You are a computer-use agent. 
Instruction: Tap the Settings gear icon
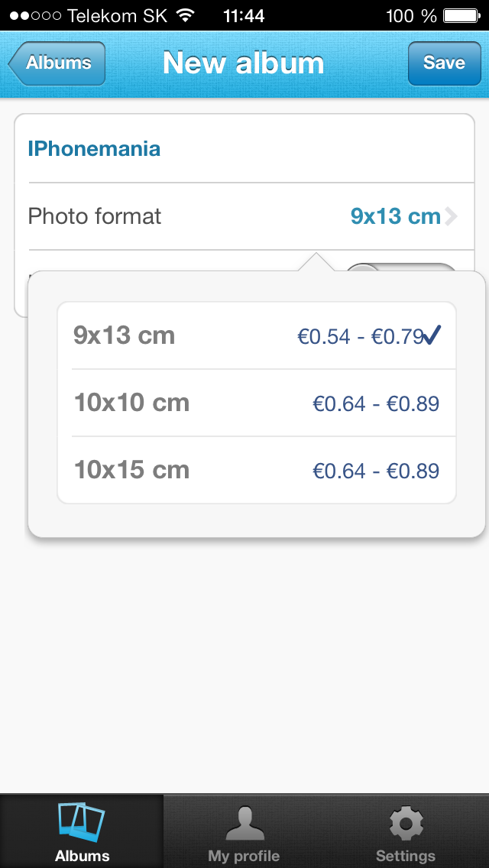tap(406, 824)
